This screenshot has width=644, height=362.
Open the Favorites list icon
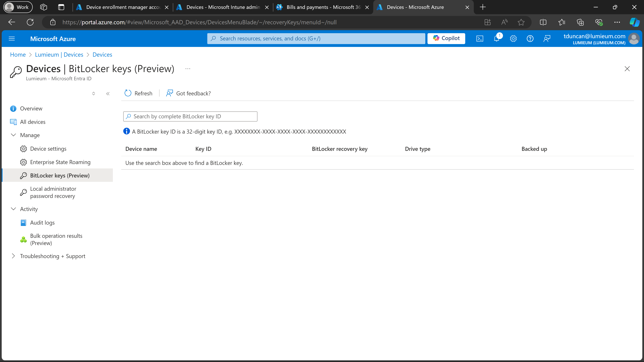pos(562,22)
